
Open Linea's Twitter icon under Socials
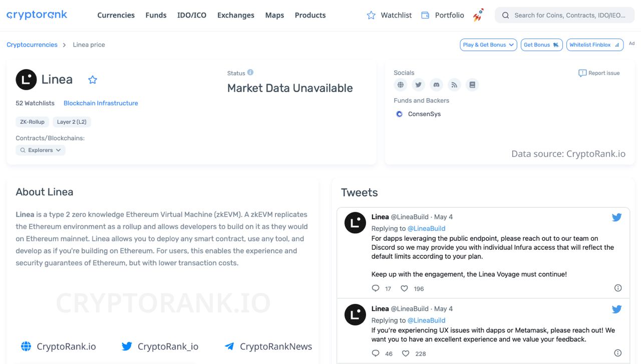418,85
